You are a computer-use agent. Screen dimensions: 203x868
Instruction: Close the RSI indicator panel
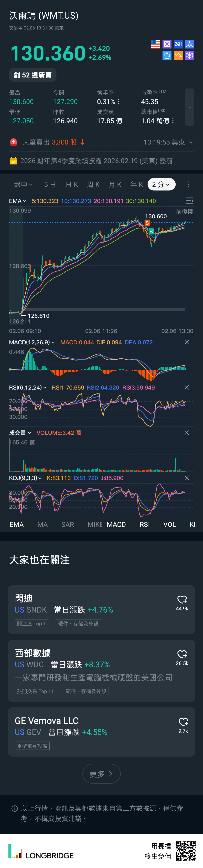coord(187,388)
